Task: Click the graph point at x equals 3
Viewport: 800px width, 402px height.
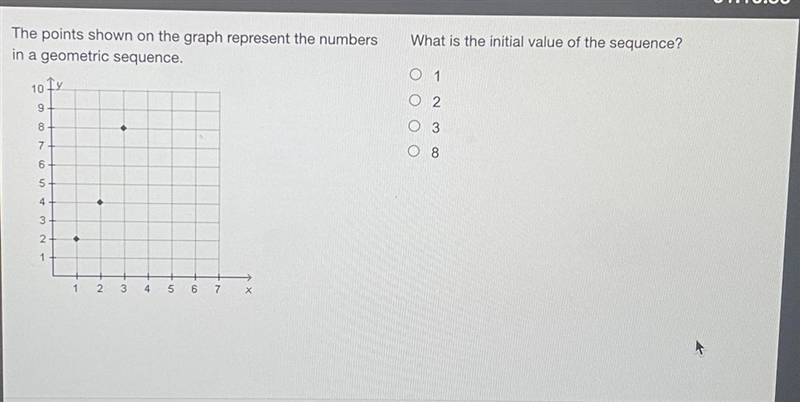Action: (x=123, y=128)
